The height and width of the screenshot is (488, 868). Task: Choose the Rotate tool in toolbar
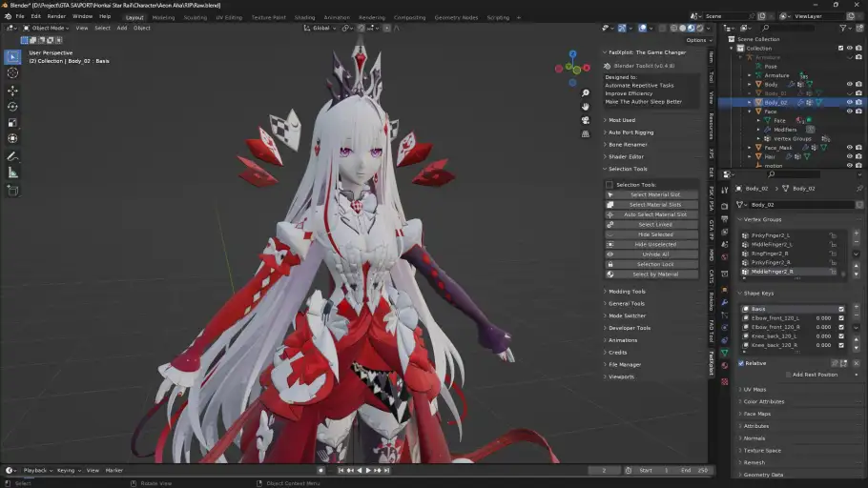tap(12, 107)
